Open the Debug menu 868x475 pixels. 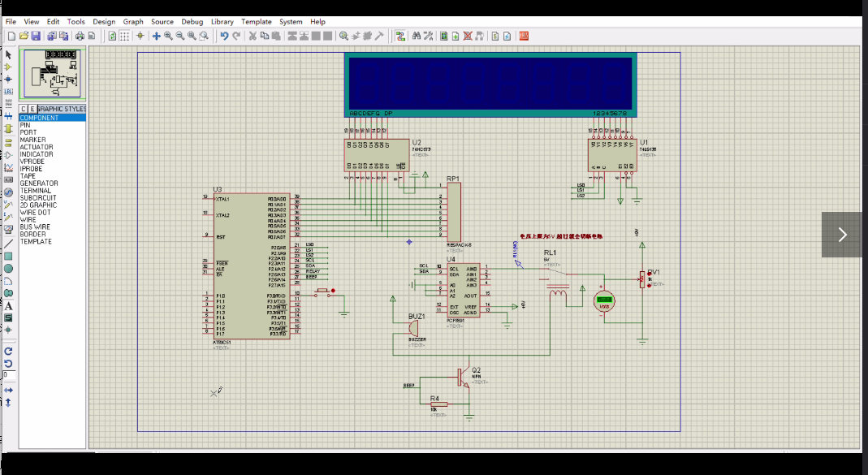click(x=192, y=22)
